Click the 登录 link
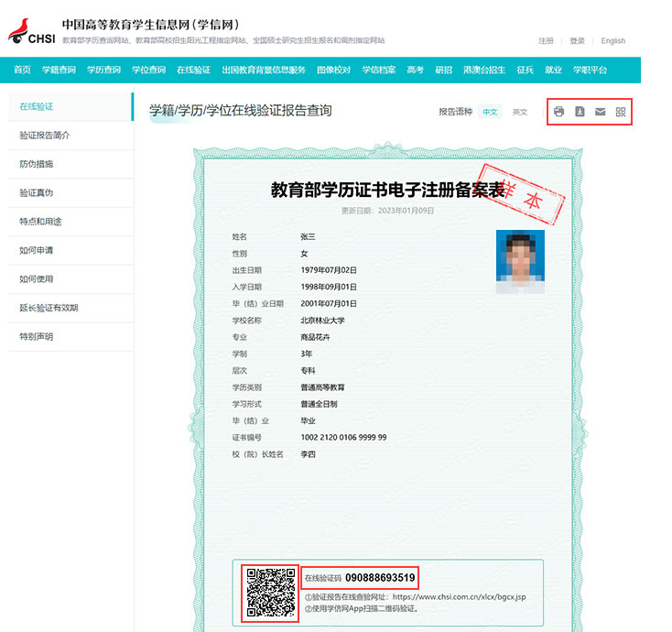672x632 pixels. tap(577, 40)
